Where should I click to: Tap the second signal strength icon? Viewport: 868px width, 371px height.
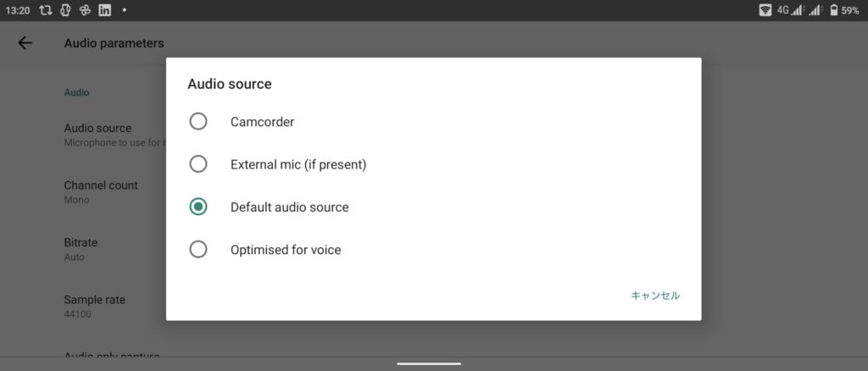click(x=815, y=10)
